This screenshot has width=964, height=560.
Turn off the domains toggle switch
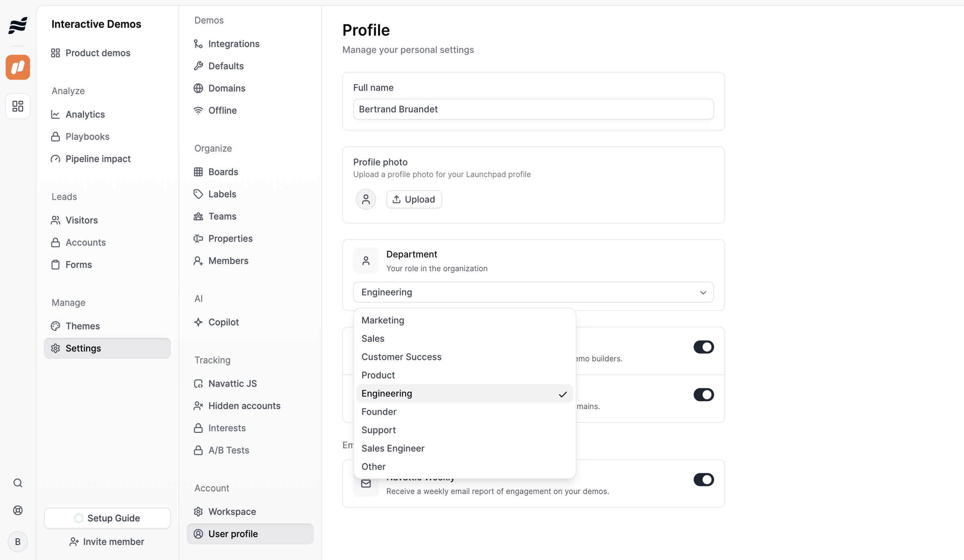(x=703, y=395)
